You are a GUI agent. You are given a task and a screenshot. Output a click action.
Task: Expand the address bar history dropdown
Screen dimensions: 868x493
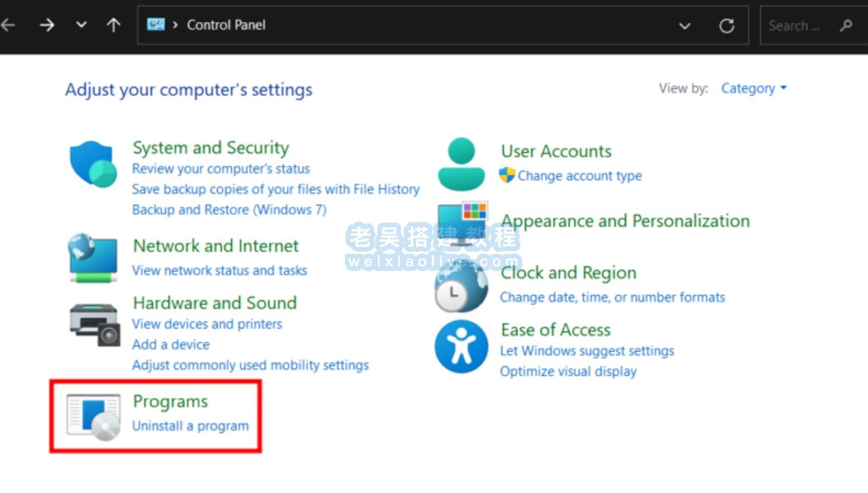[x=685, y=26]
